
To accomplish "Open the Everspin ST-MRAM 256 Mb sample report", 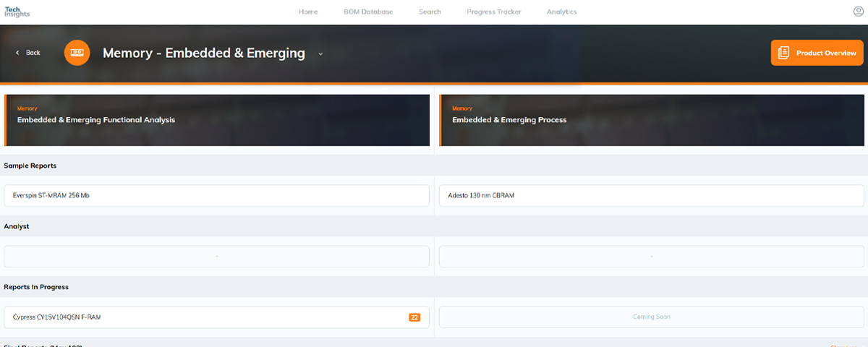I will [217, 196].
